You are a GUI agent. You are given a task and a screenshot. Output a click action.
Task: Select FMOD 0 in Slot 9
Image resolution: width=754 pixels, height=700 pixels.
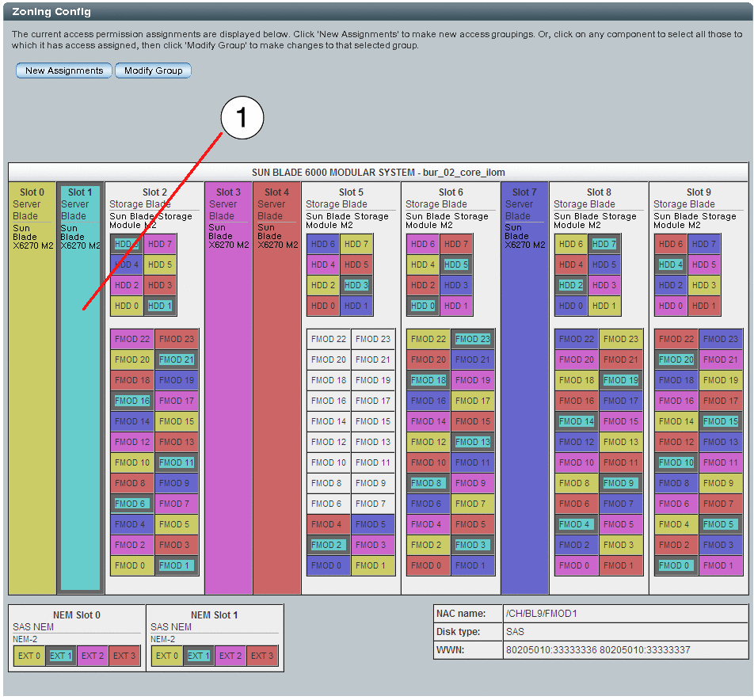(676, 565)
